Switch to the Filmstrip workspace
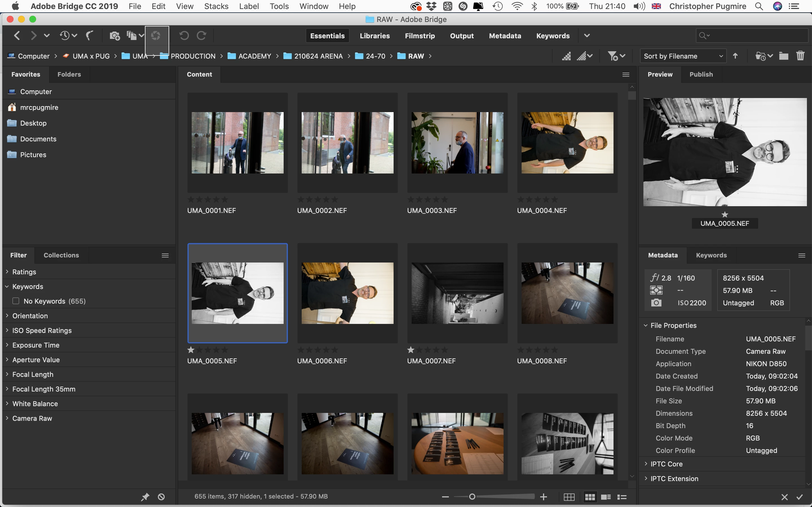The width and height of the screenshot is (812, 507). coord(420,36)
